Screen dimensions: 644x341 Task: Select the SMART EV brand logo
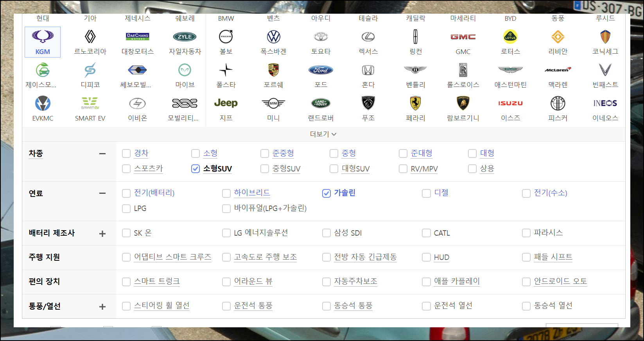tap(90, 103)
